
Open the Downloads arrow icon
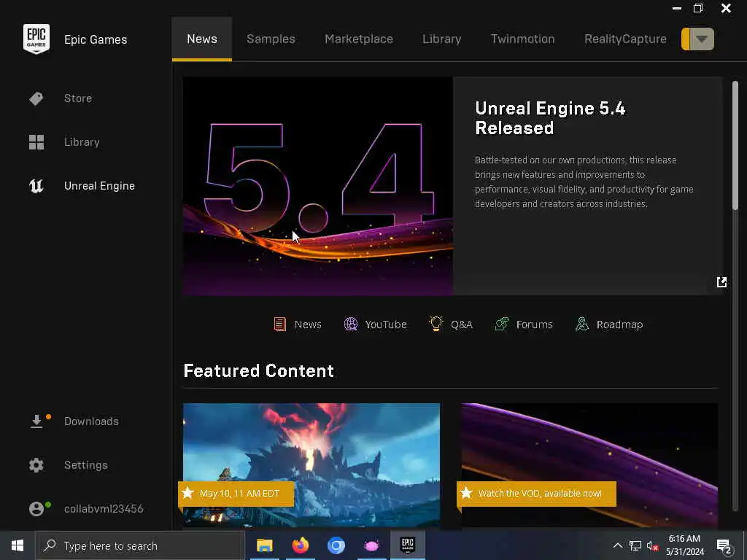36,421
